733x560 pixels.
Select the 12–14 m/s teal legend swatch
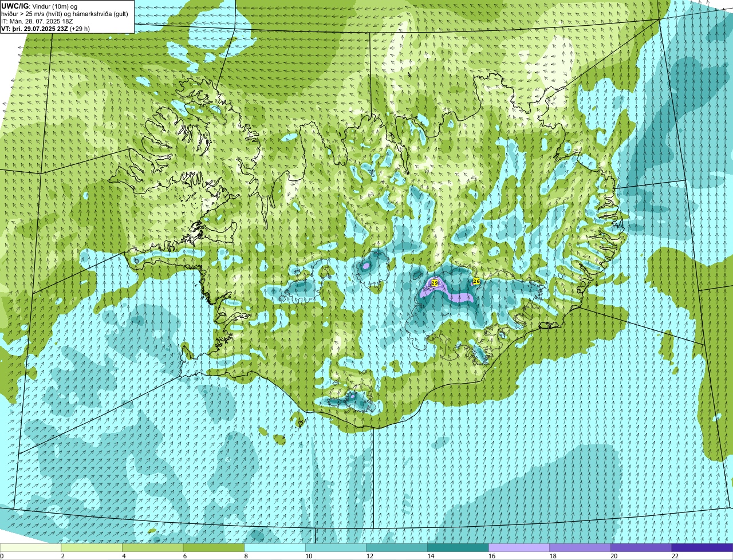pos(397,547)
